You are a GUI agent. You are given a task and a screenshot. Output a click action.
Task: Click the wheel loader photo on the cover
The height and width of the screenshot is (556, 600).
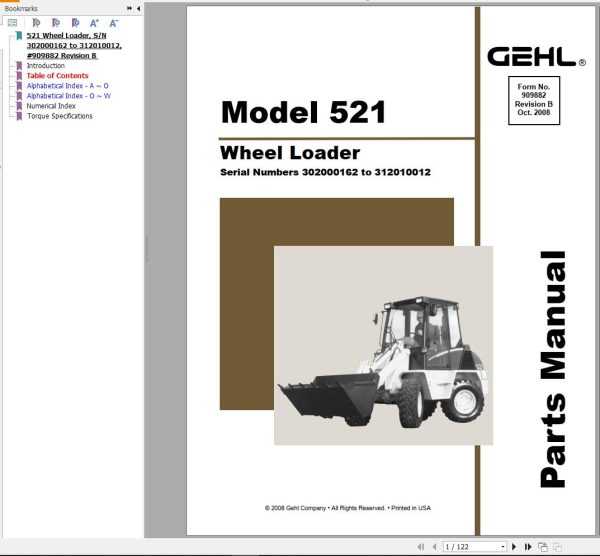coord(383,345)
